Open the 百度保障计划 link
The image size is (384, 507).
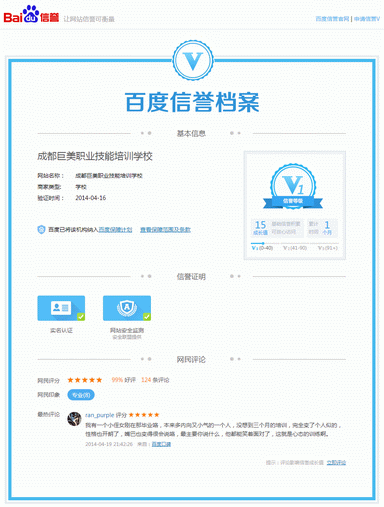115,230
